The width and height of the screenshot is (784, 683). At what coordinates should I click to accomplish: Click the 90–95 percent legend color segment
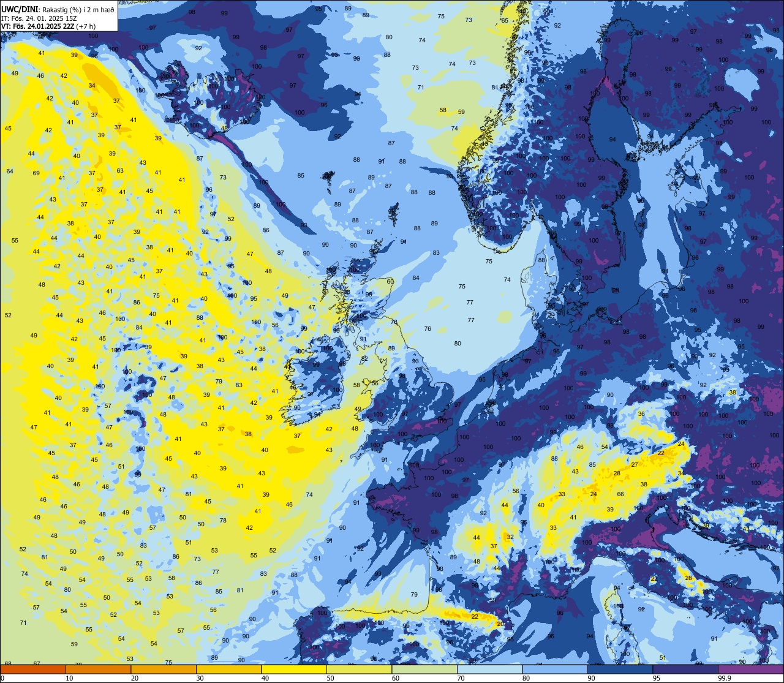(620, 669)
